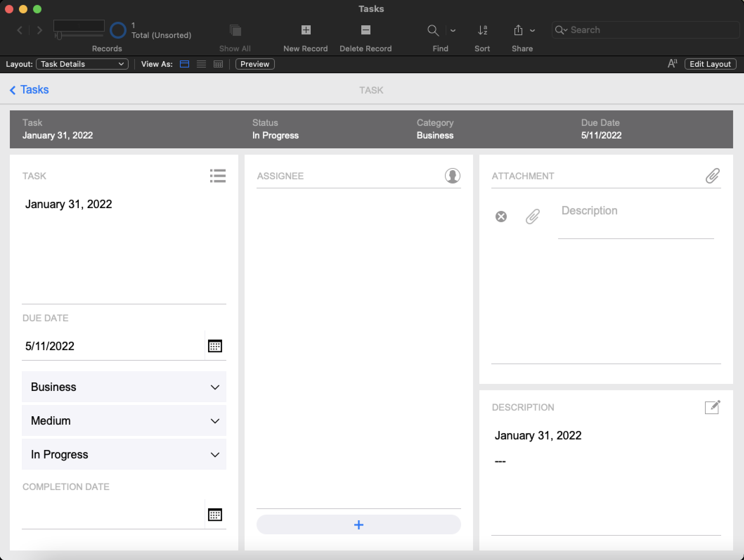Expand the Find dropdown arrow

pos(453,31)
